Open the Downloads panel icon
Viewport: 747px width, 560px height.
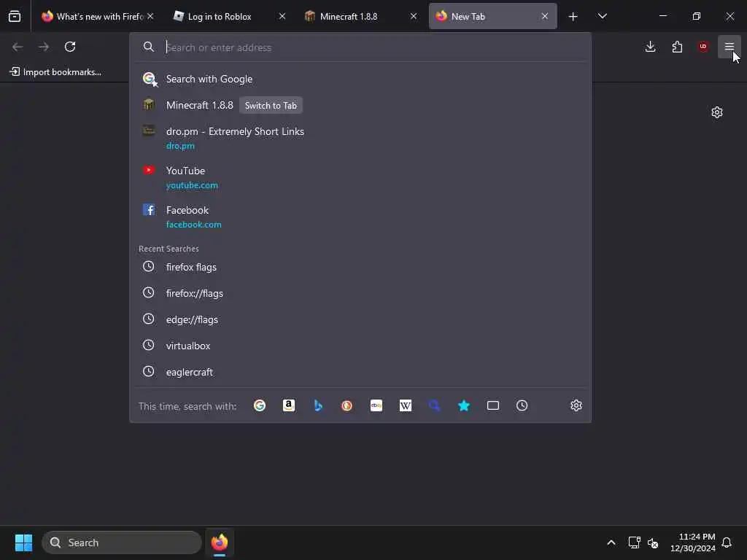click(650, 47)
